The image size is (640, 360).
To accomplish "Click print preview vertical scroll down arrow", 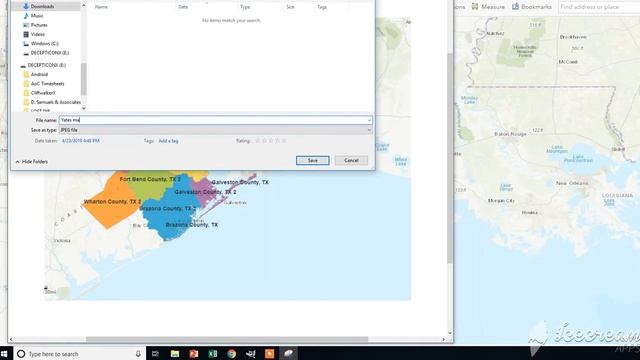I will point(450,333).
